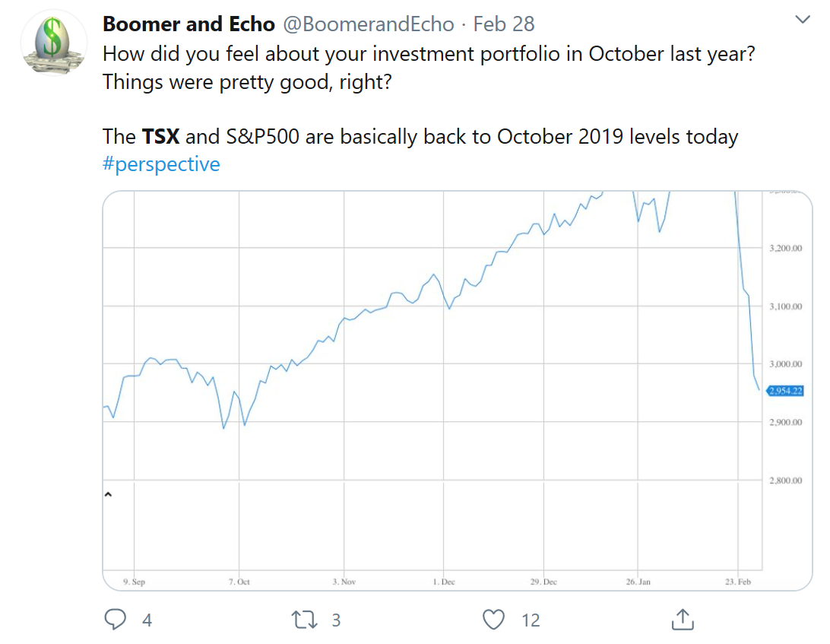This screenshot has height=644, width=830.
Task: Like the tweet with the heart icon
Action: pos(494,620)
